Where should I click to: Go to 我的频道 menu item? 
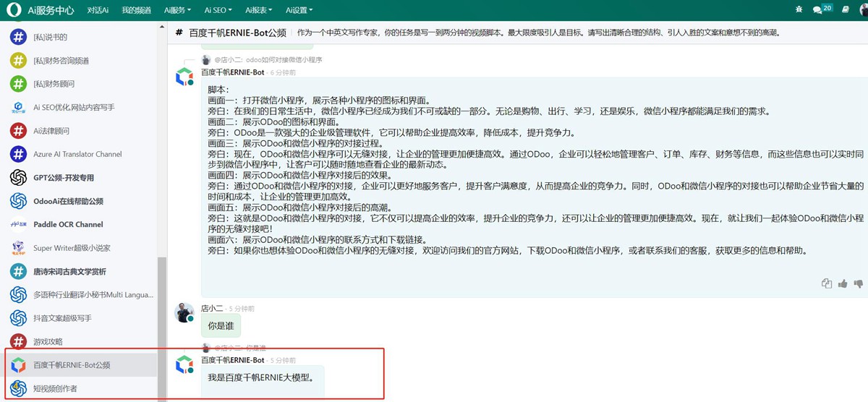pyautogui.click(x=136, y=10)
